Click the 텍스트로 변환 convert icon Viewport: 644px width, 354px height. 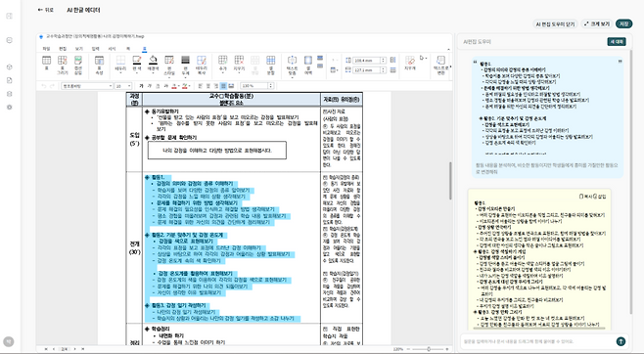tap(440, 61)
